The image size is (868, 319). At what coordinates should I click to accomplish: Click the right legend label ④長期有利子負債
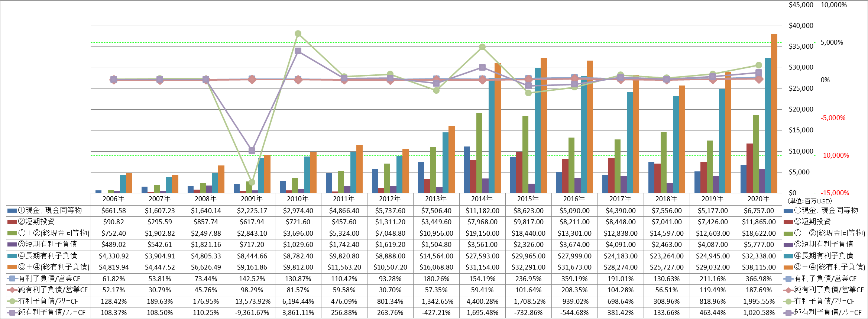[824, 256]
